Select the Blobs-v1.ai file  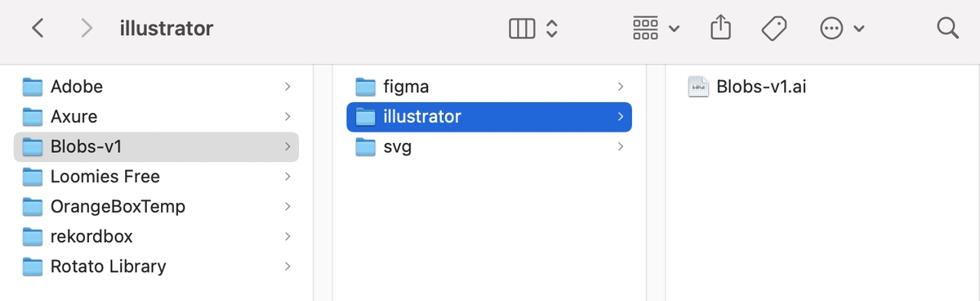pyautogui.click(x=748, y=86)
